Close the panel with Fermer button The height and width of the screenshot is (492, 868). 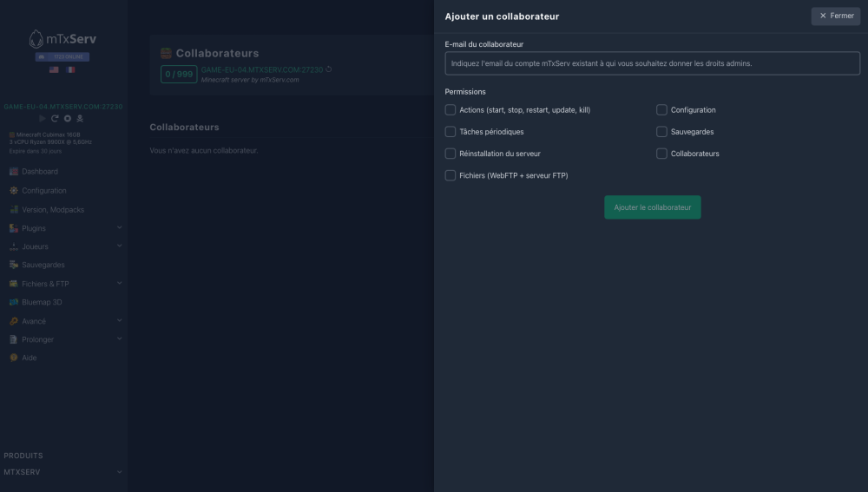(x=836, y=16)
